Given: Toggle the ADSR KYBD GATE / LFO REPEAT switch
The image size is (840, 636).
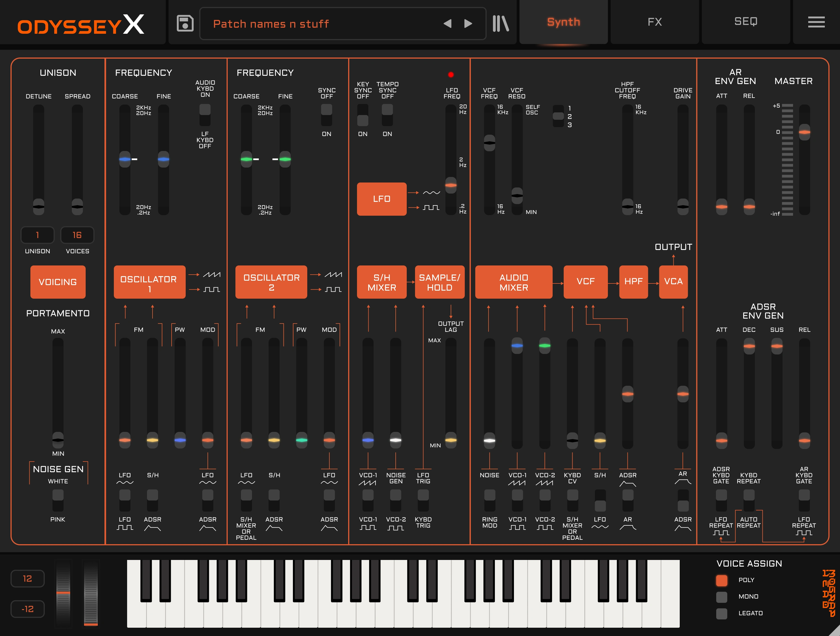Looking at the screenshot, I should click(721, 500).
